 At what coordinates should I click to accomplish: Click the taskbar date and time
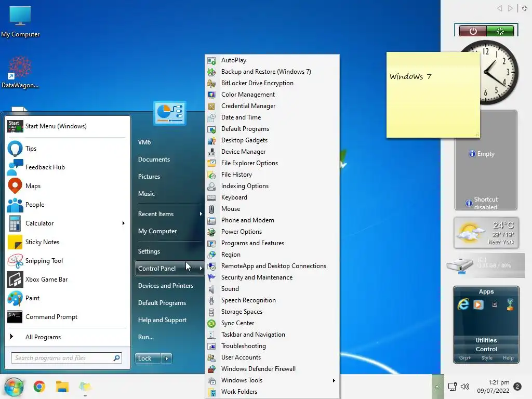493,387
